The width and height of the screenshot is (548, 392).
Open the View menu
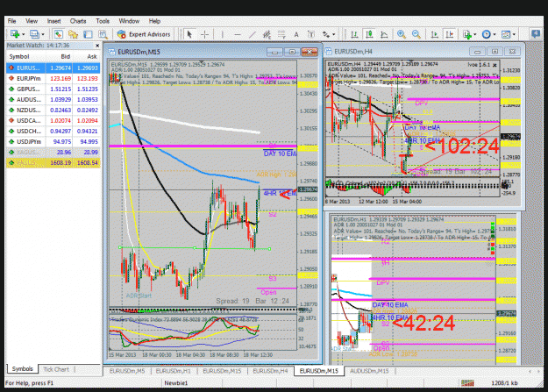(32, 21)
